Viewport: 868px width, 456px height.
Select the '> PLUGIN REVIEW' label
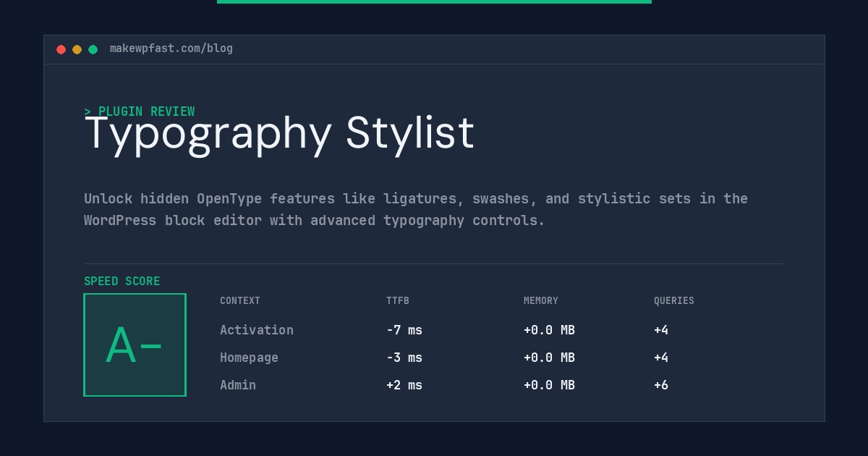[140, 111]
